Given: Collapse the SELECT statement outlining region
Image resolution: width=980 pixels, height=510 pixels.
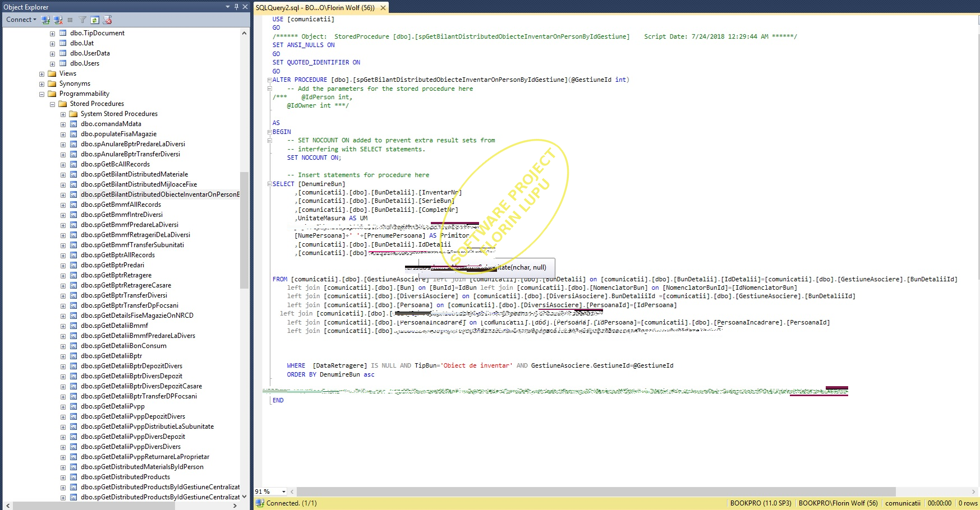Looking at the screenshot, I should pyautogui.click(x=269, y=184).
